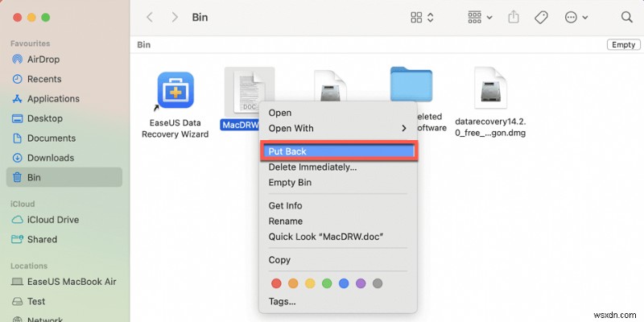Click the "EaseUS Data Recovery Wizard" file name
Image resolution: width=644 pixels, height=322 pixels.
pos(175,129)
